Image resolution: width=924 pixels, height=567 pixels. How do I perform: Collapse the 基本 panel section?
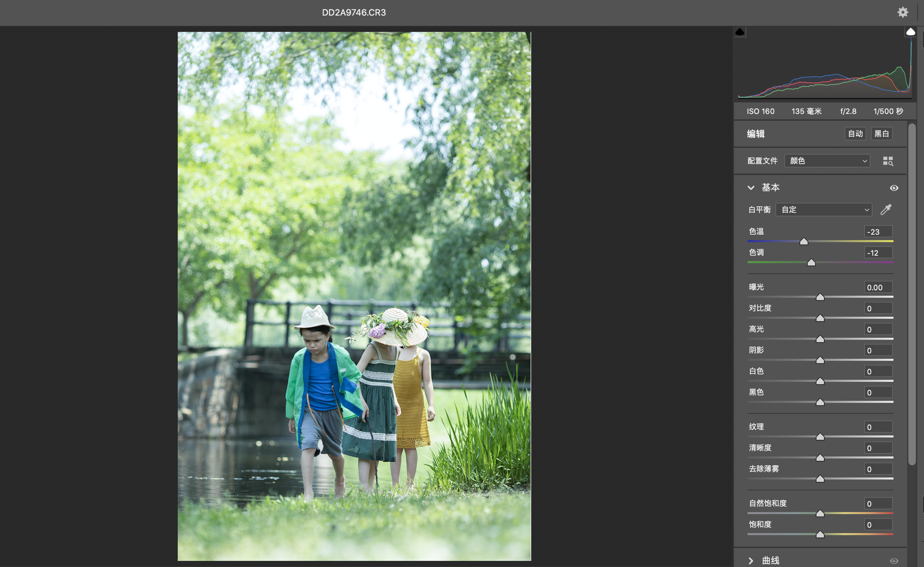pos(751,188)
